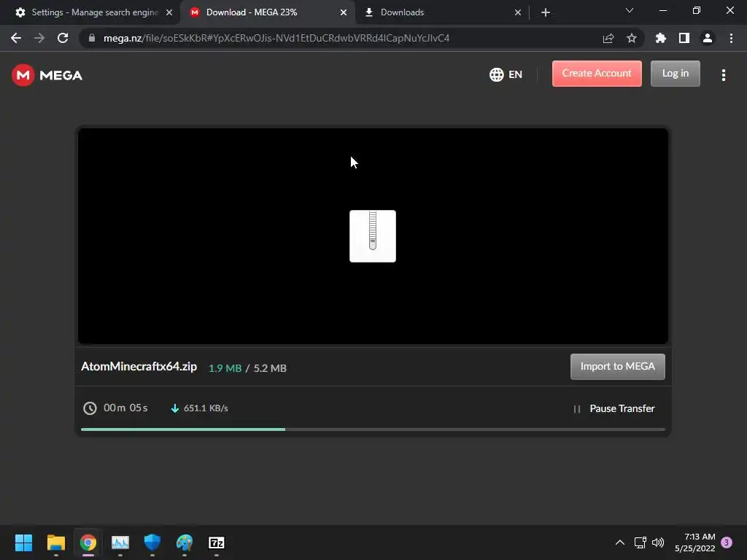Open Chrome extensions puzzle menu

coord(661,38)
